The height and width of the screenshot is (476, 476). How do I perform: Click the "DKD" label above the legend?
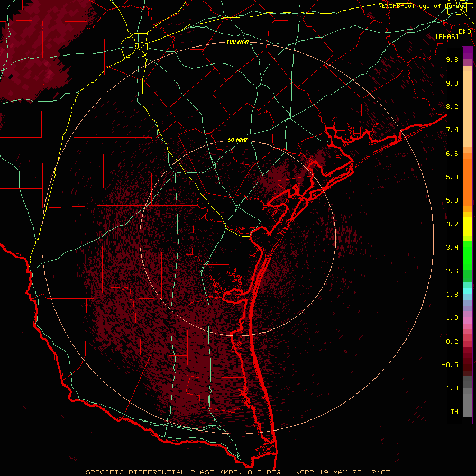coord(465,32)
